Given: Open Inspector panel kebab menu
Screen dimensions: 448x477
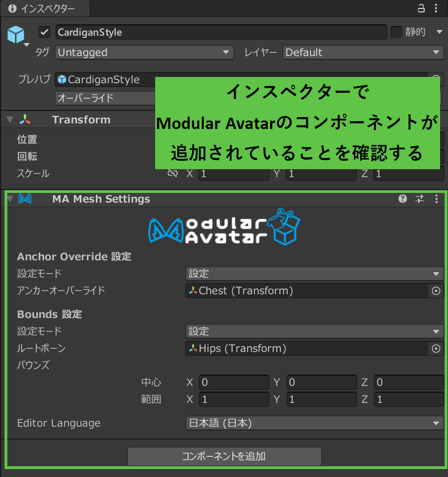Looking at the screenshot, I should point(436,8).
